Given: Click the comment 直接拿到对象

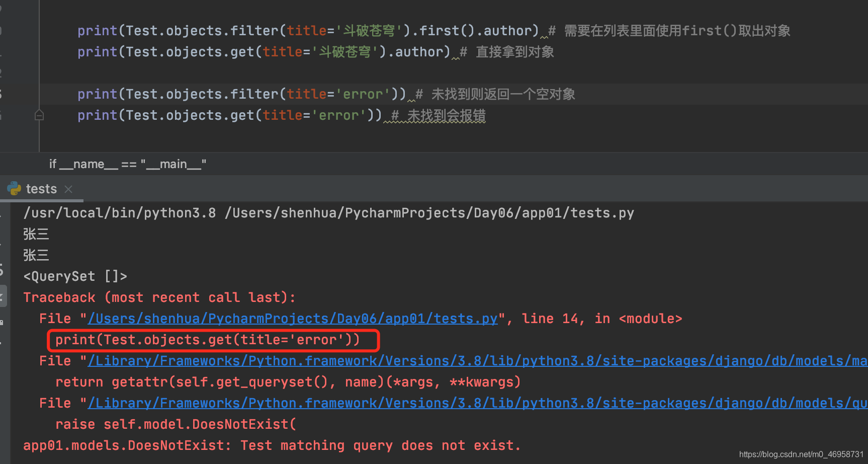Looking at the screenshot, I should coord(507,52).
